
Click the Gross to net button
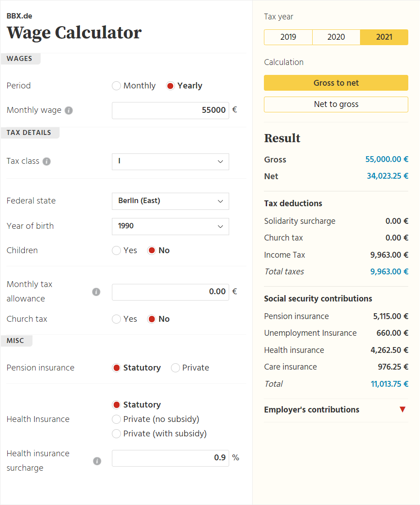click(336, 83)
